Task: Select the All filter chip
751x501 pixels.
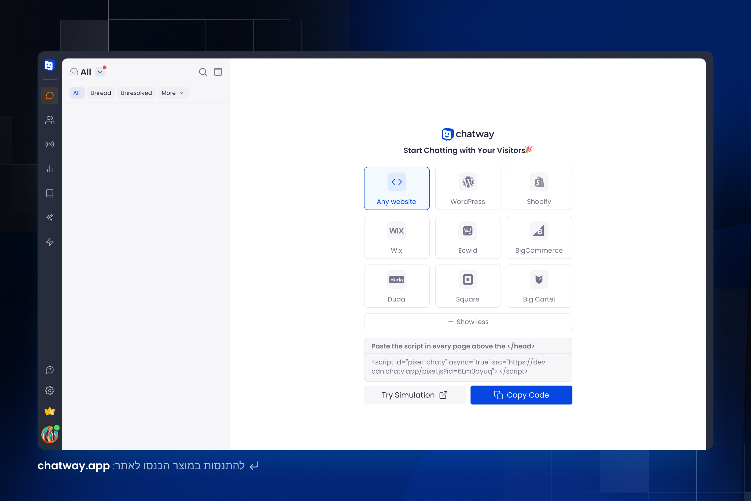Action: pyautogui.click(x=76, y=93)
